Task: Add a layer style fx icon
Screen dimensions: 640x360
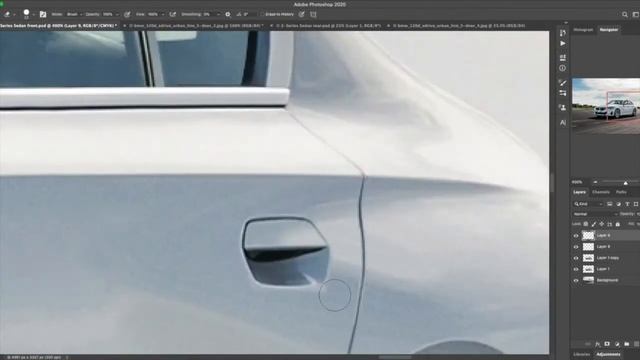Action: [598, 344]
